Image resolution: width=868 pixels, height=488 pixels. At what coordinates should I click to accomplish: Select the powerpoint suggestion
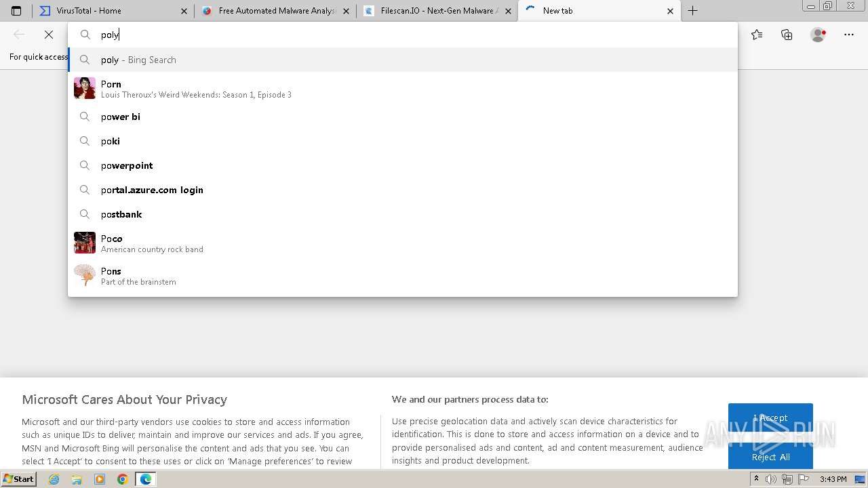pos(403,165)
